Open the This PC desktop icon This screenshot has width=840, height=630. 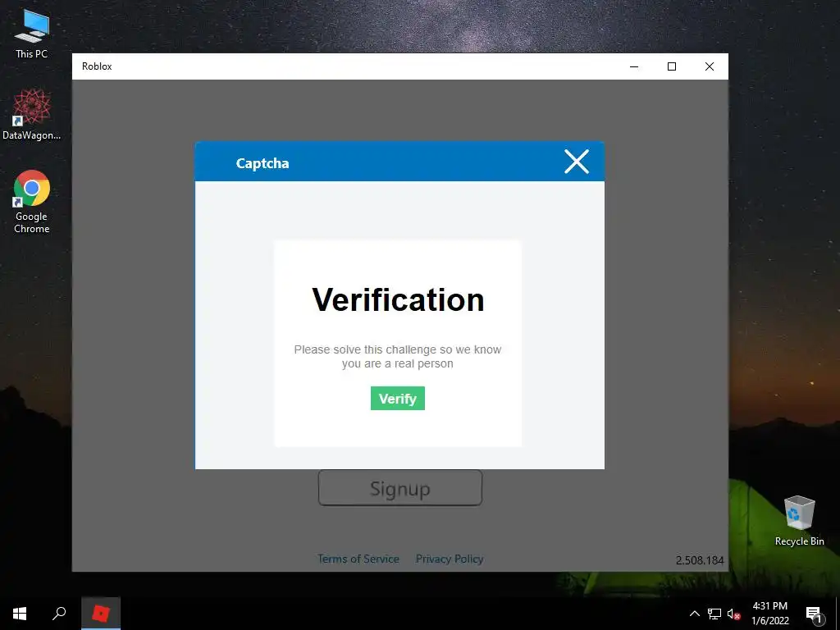coord(32,33)
